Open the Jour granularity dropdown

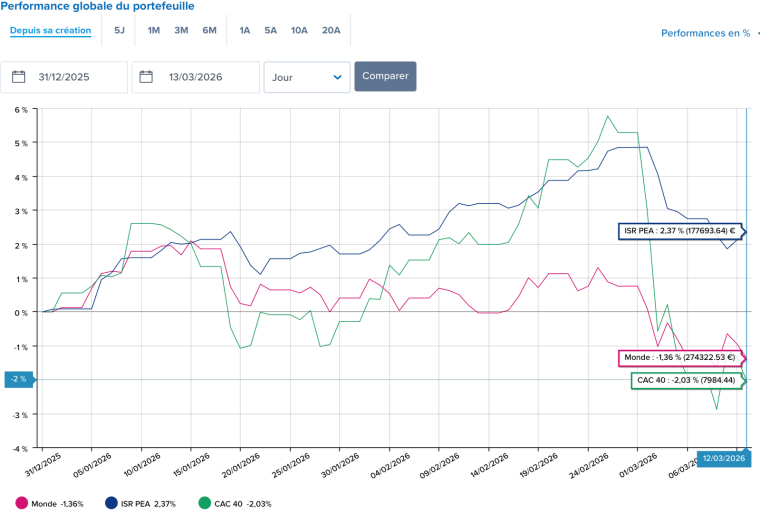[306, 77]
